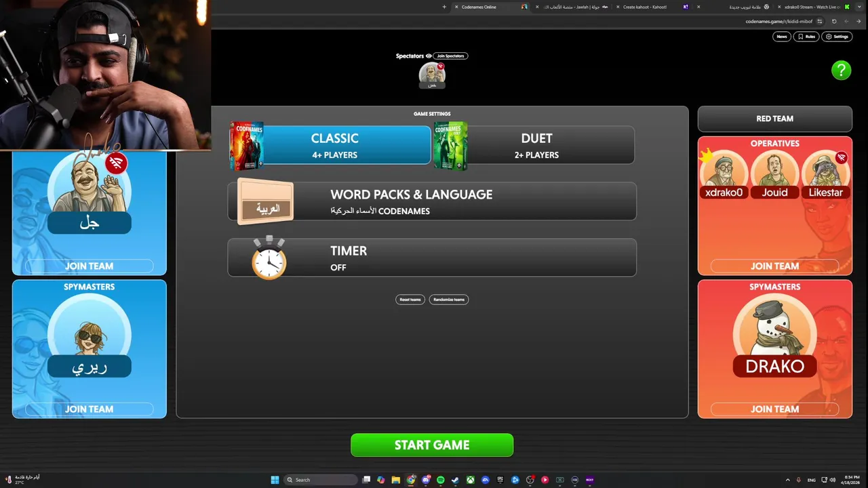Viewport: 868px width, 488px height.
Task: Click the browser reload icon
Action: pyautogui.click(x=834, y=21)
